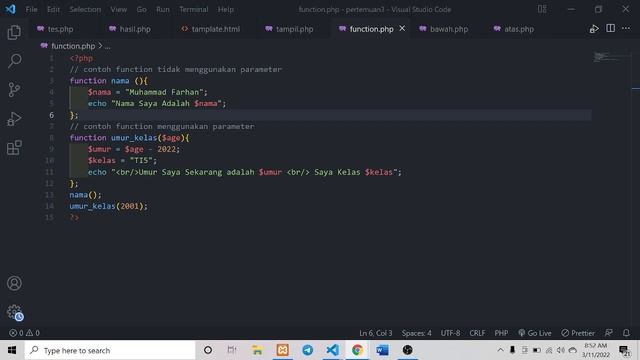Open the Action Center notification icon

[624, 350]
